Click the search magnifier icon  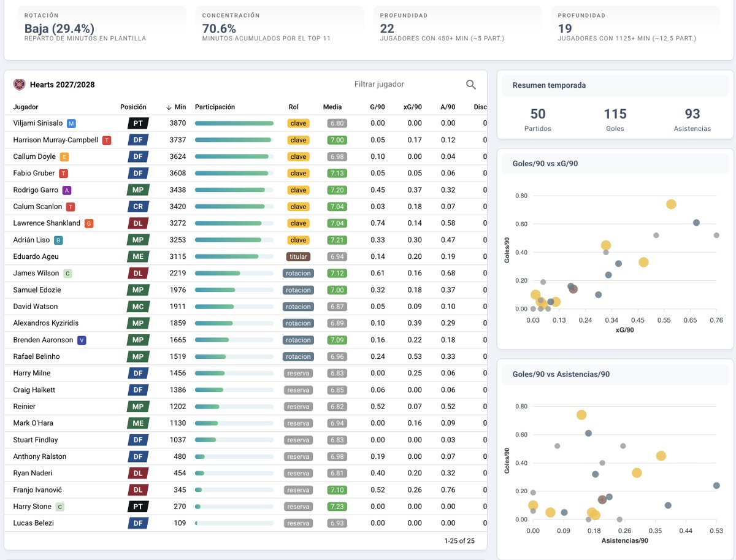tap(470, 85)
